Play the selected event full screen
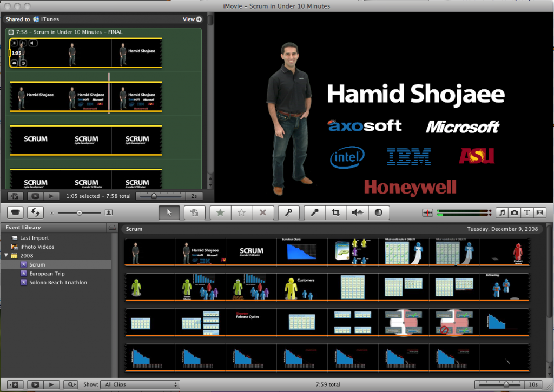The height and width of the screenshot is (392, 554). (35, 384)
